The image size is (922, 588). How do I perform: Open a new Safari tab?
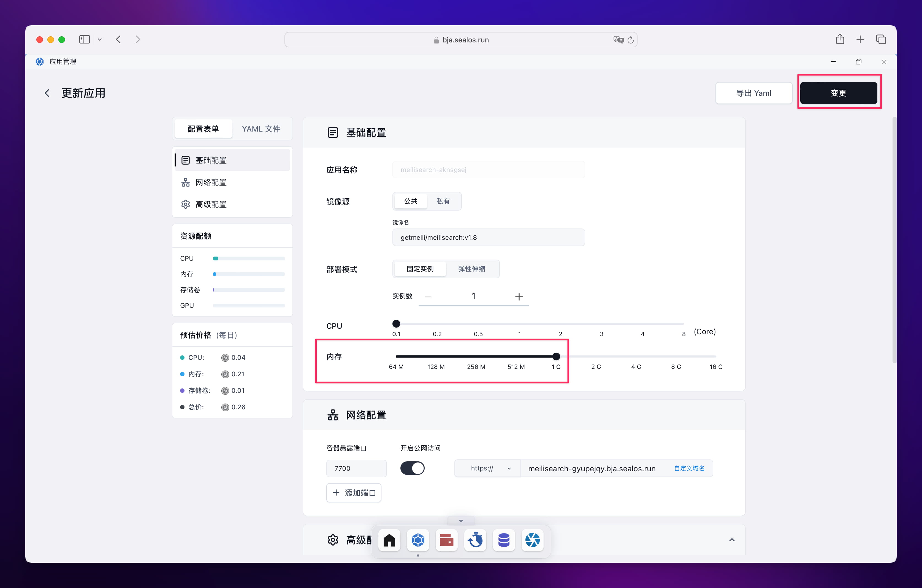pyautogui.click(x=860, y=39)
